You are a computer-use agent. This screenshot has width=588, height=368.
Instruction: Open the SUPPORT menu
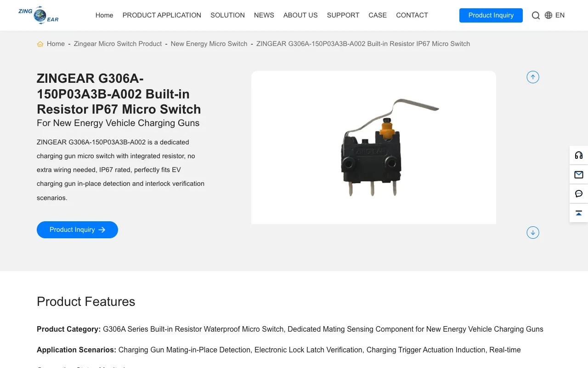pyautogui.click(x=343, y=15)
